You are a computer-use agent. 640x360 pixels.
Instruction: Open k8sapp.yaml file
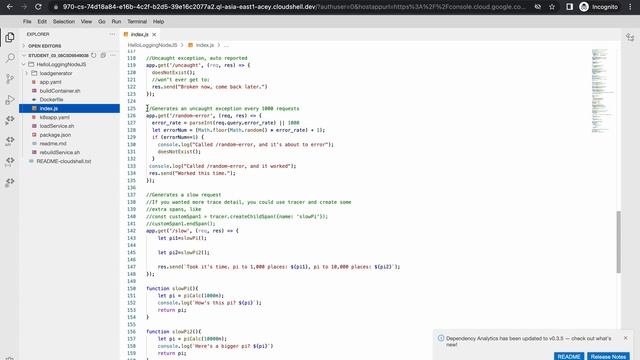click(54, 117)
